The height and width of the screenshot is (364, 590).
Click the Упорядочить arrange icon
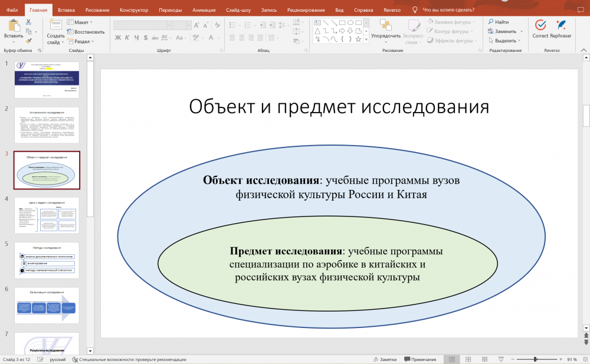coord(386,25)
